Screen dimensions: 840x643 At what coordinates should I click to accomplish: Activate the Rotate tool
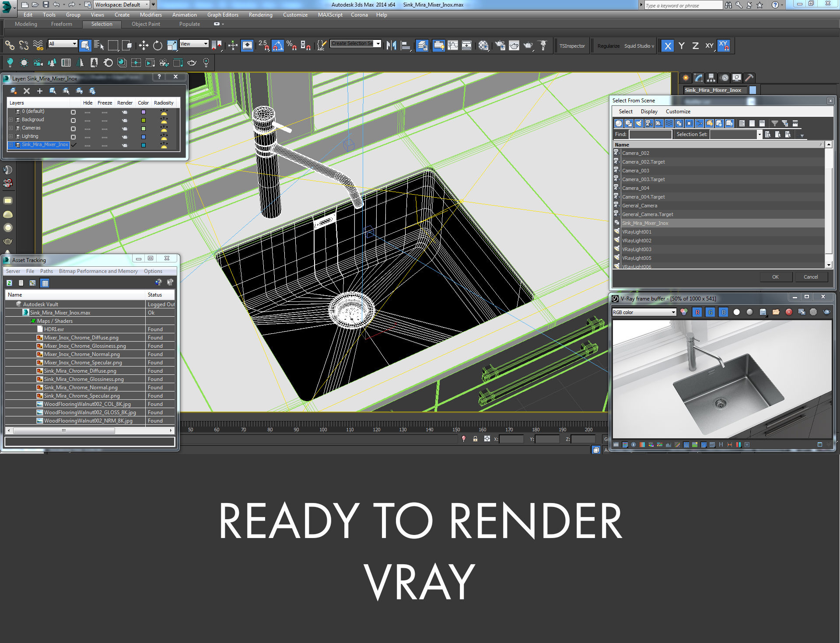coord(157,45)
